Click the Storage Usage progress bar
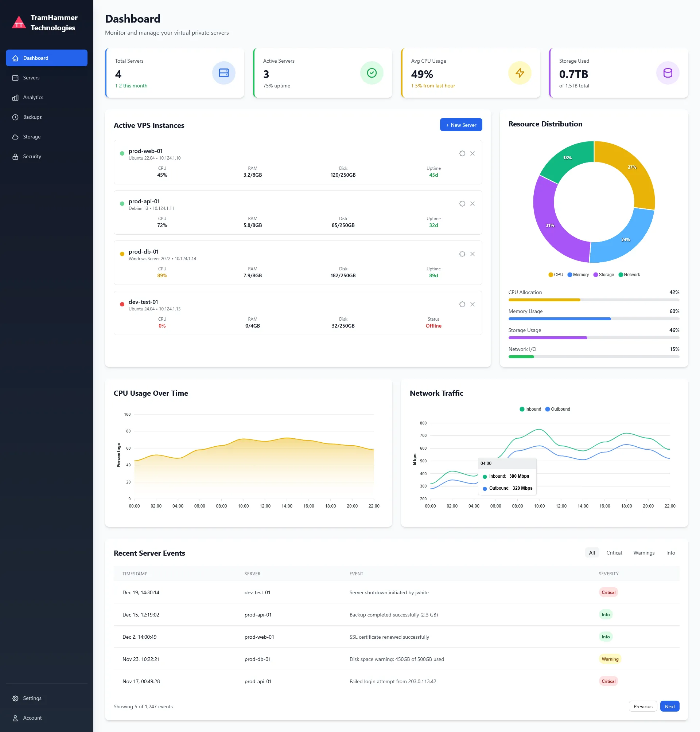This screenshot has height=732, width=700. [x=594, y=338]
